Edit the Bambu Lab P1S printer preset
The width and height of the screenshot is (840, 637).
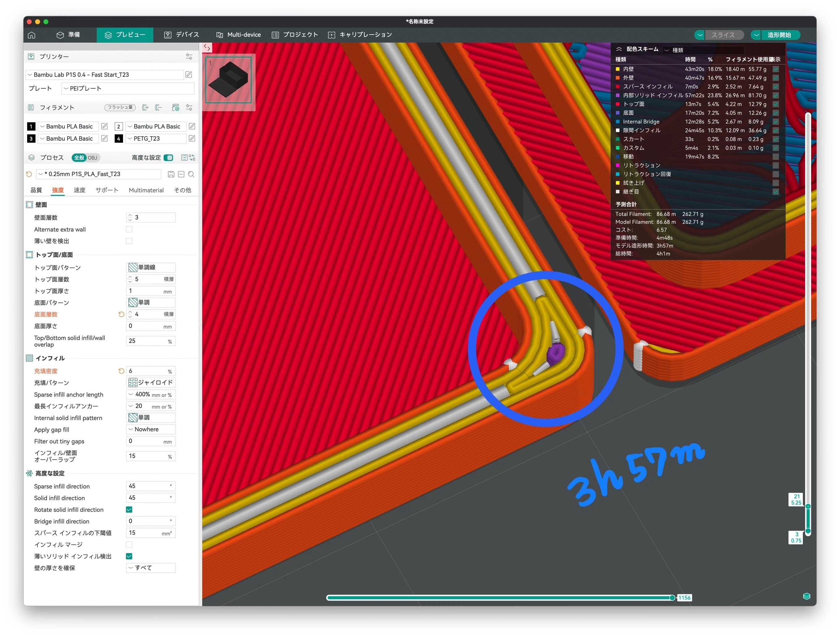189,75
